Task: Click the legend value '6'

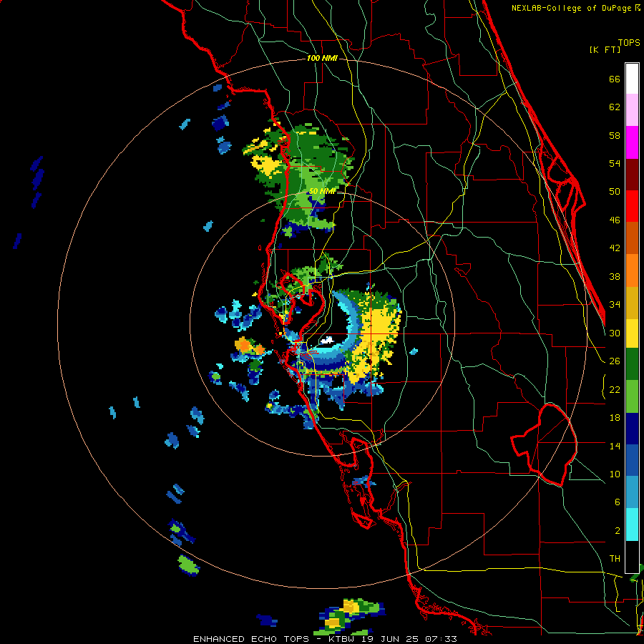Action: 617,502
